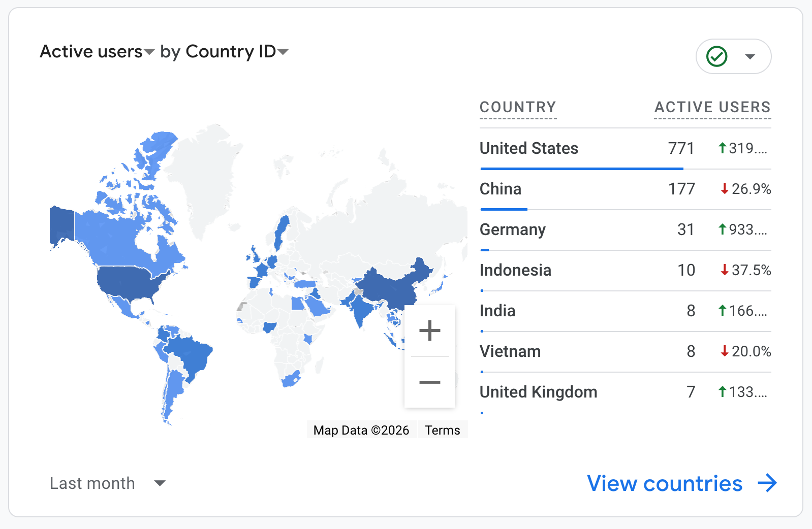This screenshot has width=812, height=529.
Task: Select the United States row
Action: [528, 148]
